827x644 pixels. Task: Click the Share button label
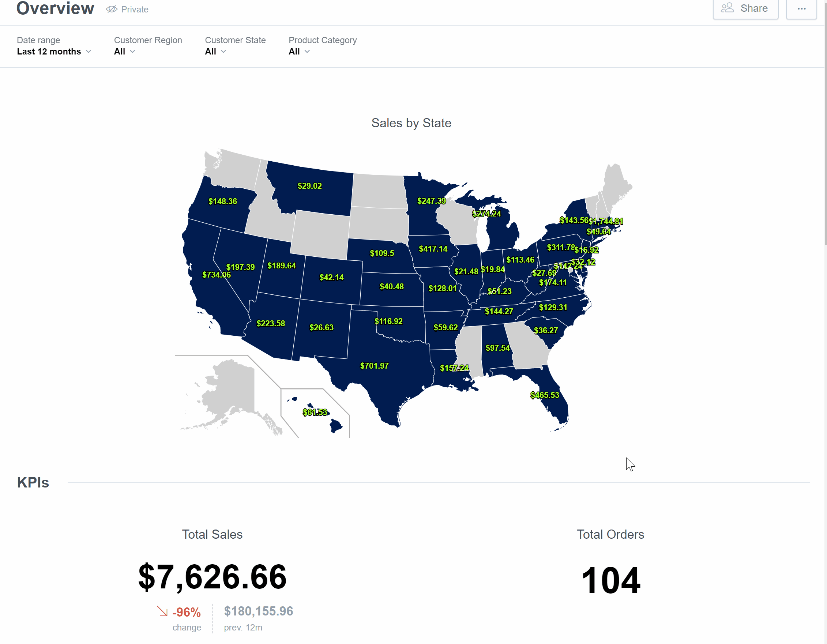pyautogui.click(x=754, y=8)
